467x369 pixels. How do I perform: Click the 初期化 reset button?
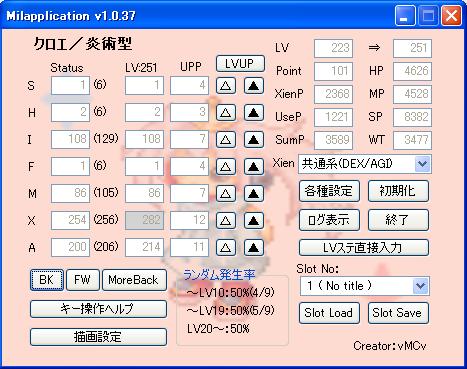tap(398, 191)
